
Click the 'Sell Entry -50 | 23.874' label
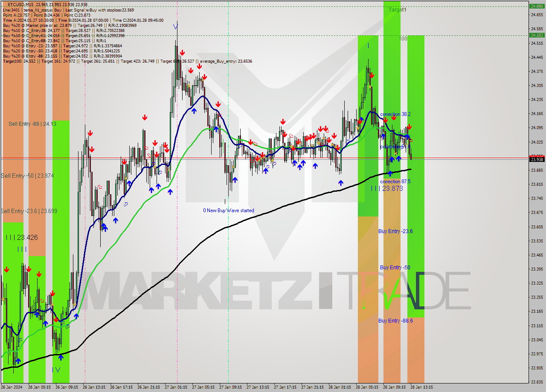click(27, 176)
